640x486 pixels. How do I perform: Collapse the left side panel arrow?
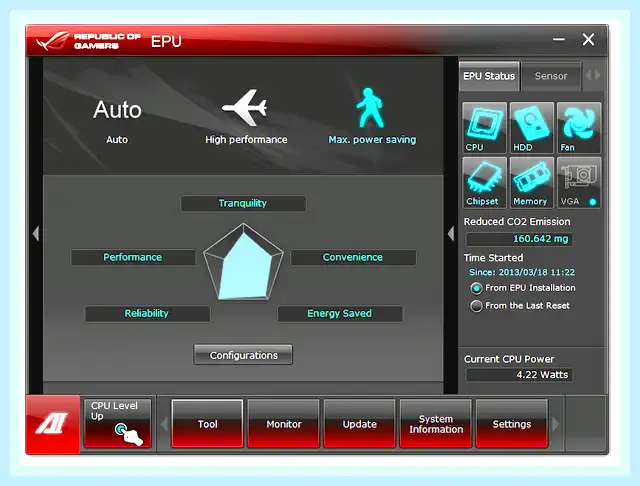coord(36,234)
